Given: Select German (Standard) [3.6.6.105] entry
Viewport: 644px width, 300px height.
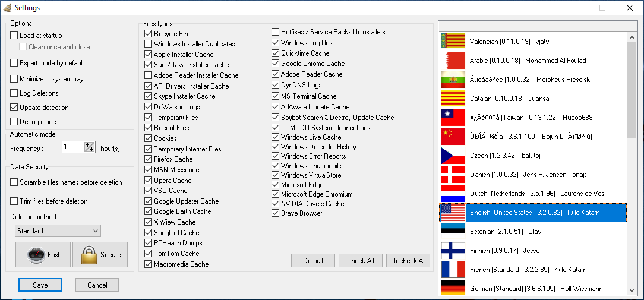Looking at the screenshot, I should tap(533, 289).
